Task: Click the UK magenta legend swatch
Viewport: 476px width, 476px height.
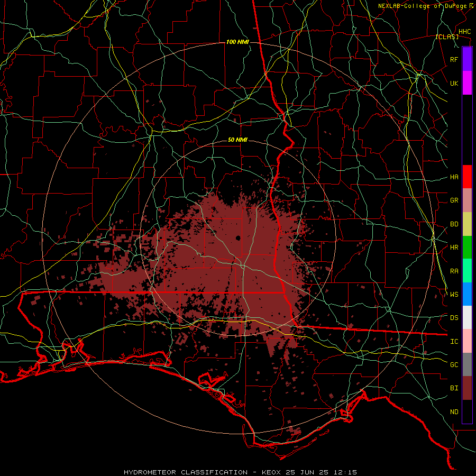Action: [467, 83]
